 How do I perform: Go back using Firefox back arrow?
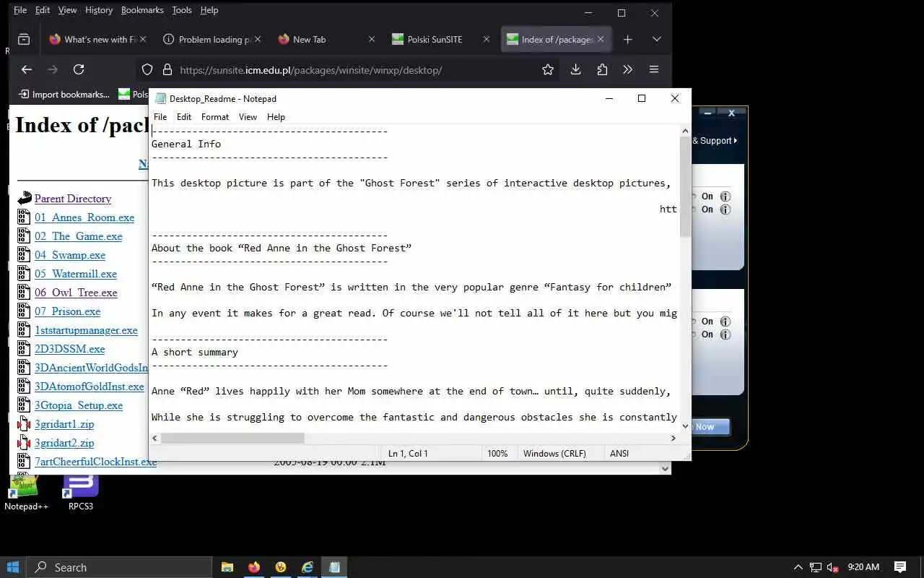[x=27, y=69]
